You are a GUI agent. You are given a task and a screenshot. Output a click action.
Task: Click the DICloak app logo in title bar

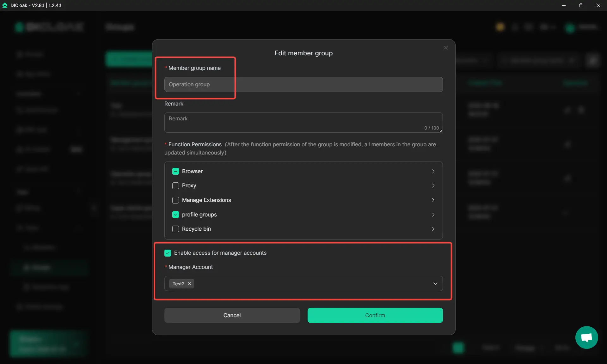5,5
